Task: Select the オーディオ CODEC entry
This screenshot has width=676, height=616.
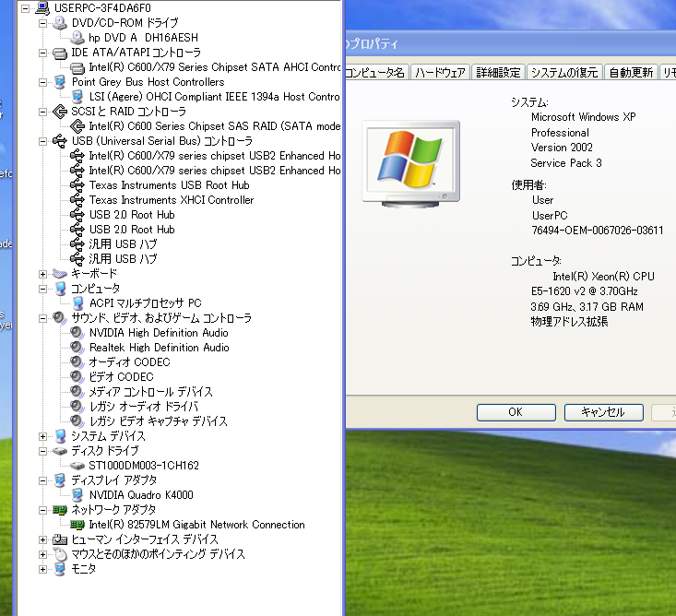Action: (129, 362)
